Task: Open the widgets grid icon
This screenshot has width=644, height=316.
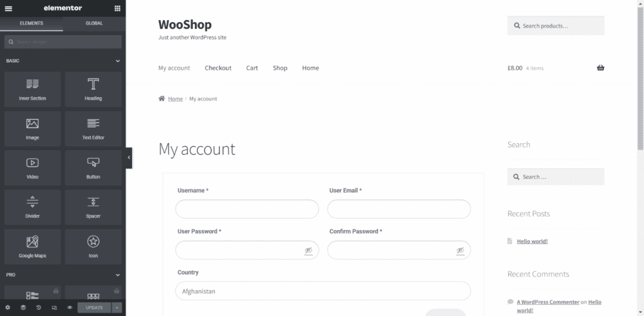Action: [118, 8]
